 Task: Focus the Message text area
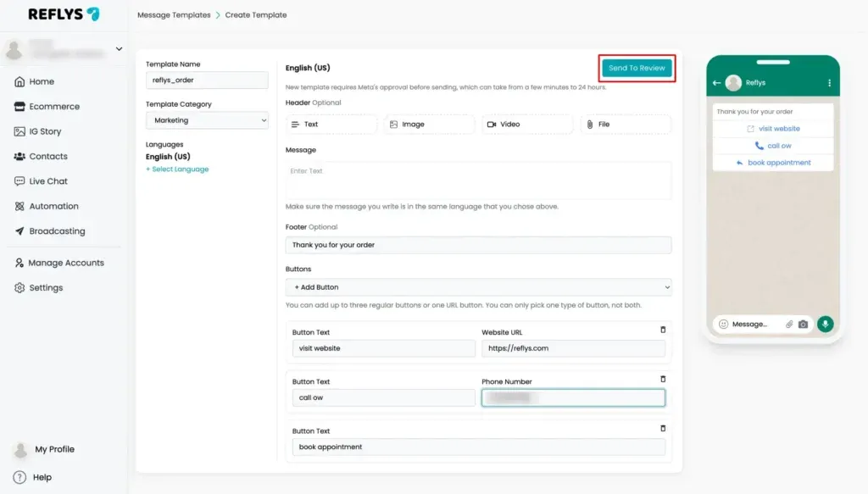click(x=478, y=180)
